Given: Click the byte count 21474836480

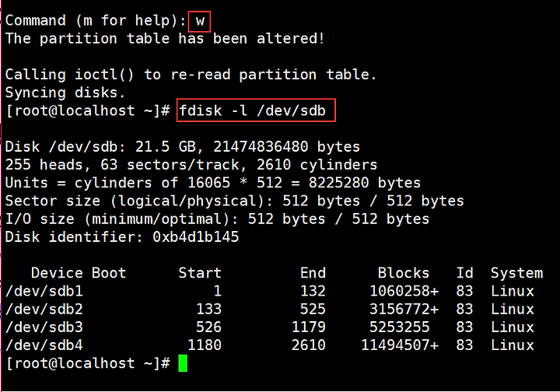Looking at the screenshot, I should tap(261, 147).
